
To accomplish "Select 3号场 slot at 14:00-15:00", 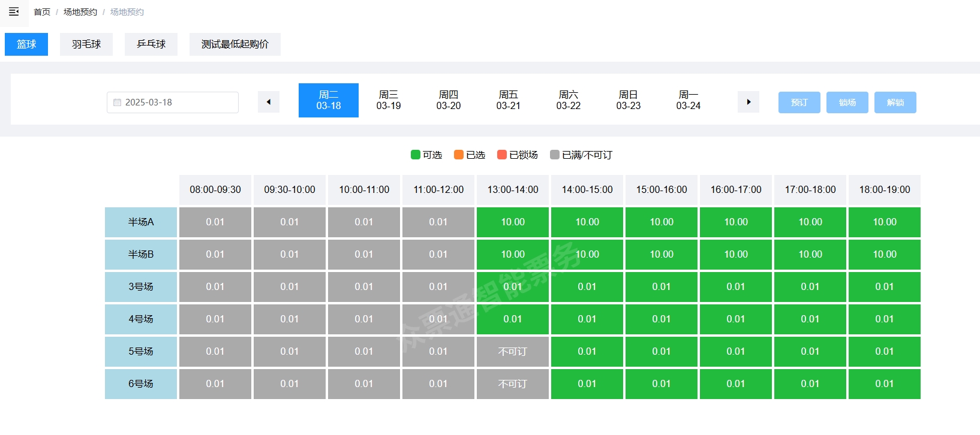I will [587, 287].
